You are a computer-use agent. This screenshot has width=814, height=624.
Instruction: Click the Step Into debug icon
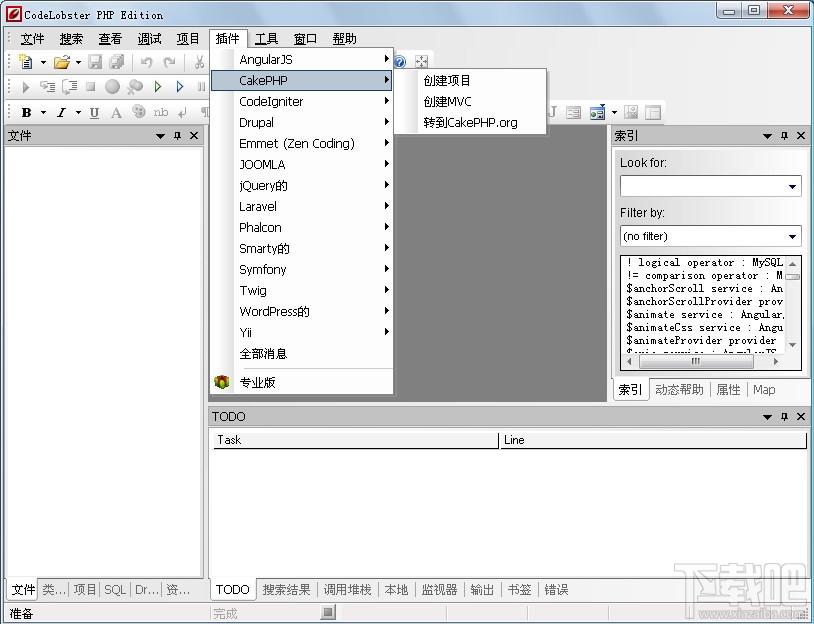point(47,87)
